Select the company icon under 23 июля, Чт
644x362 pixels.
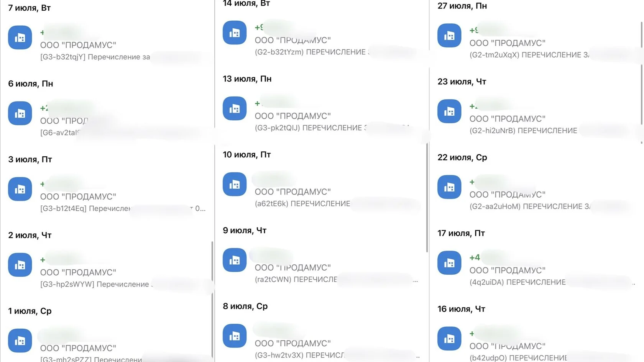(x=449, y=111)
